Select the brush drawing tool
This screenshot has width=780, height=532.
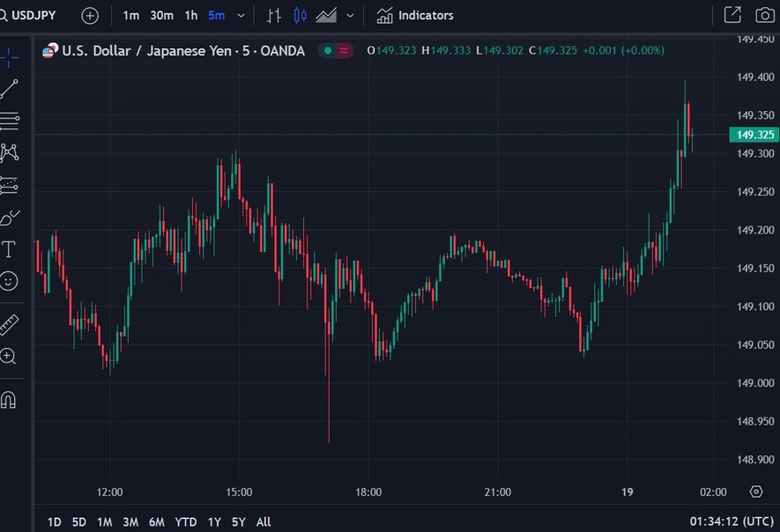tap(10, 217)
